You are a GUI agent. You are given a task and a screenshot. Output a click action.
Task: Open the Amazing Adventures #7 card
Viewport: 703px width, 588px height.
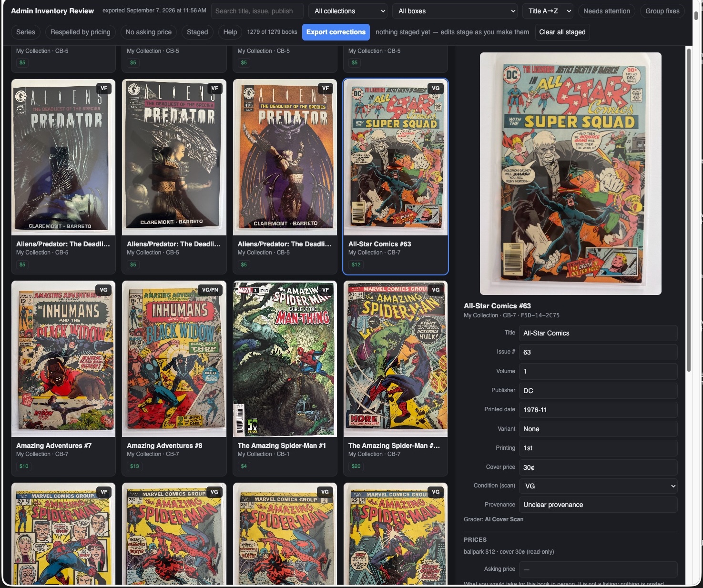[x=63, y=378]
